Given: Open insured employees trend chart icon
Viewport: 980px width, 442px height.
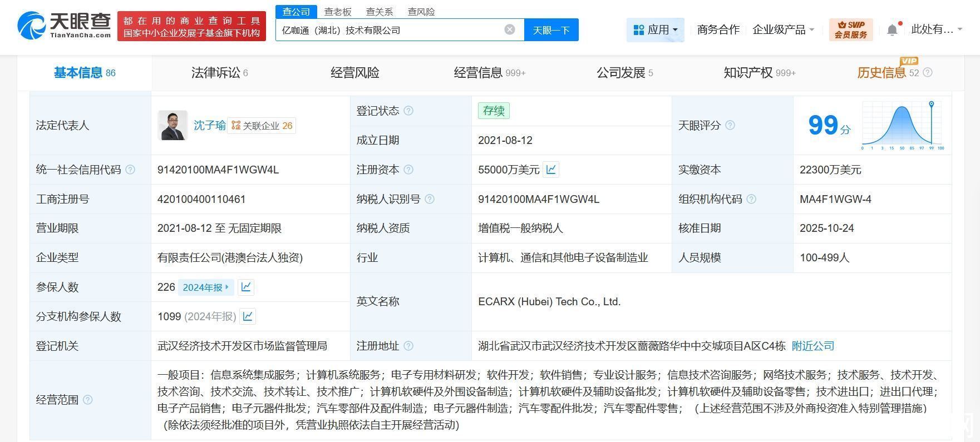Looking at the screenshot, I should [246, 287].
